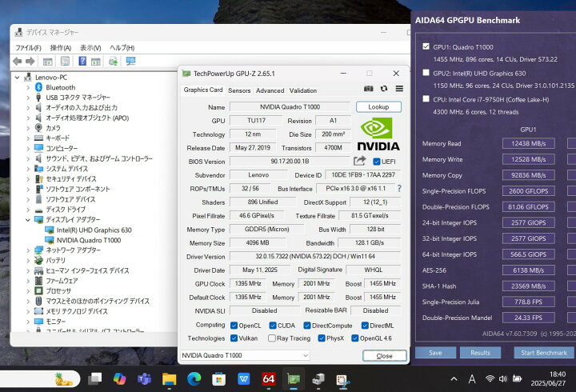This screenshot has width=576, height=392.
Task: Expand the プロセッサ node
Action: point(28,291)
